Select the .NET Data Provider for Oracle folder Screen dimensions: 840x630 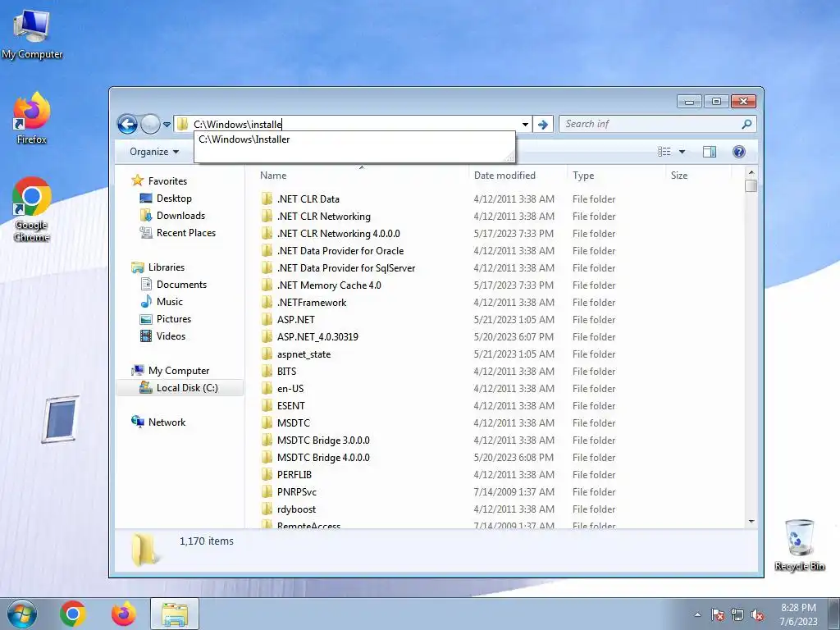point(340,251)
